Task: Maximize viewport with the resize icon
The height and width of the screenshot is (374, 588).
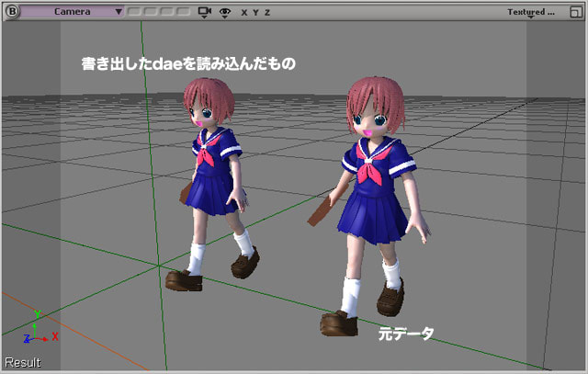Action: tap(575, 12)
